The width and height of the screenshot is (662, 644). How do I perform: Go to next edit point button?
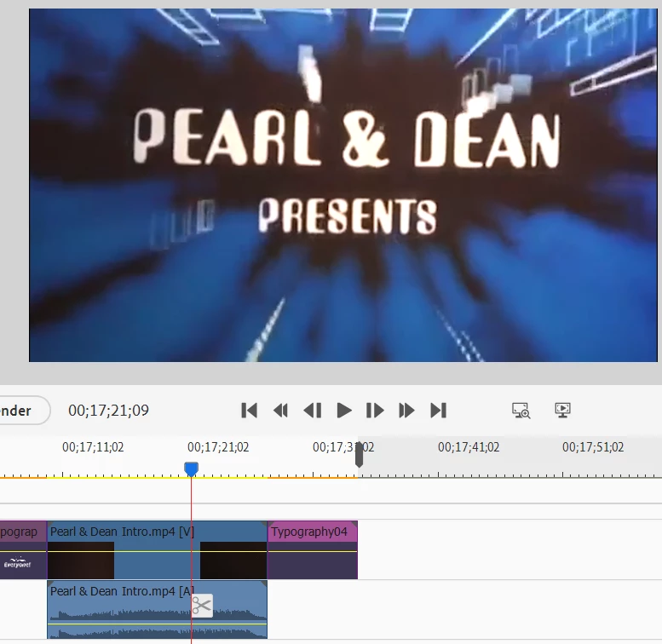click(x=438, y=411)
